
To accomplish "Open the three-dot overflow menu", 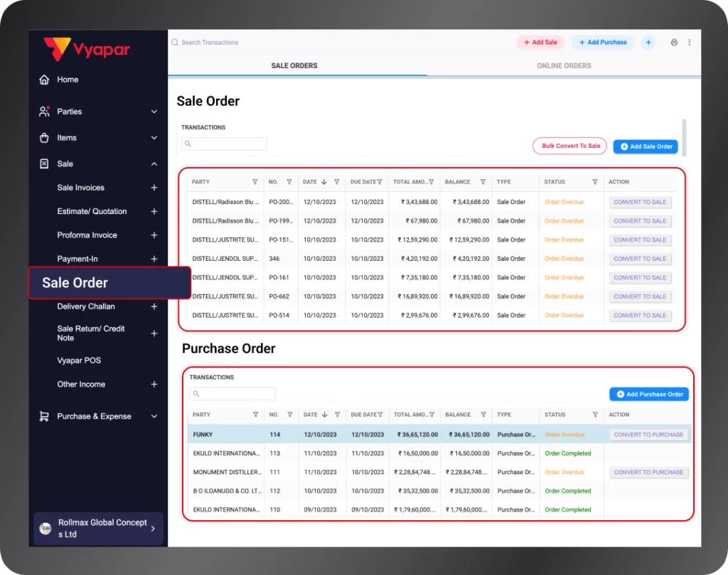I will coord(689,42).
